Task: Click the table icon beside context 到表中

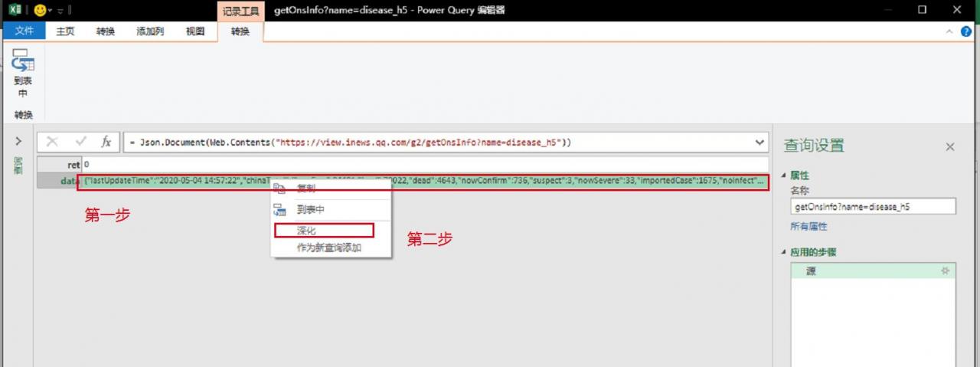Action: [x=279, y=210]
